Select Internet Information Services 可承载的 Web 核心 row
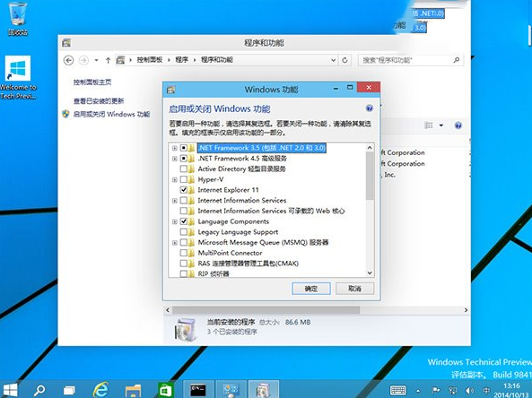The image size is (532, 398). [x=271, y=211]
